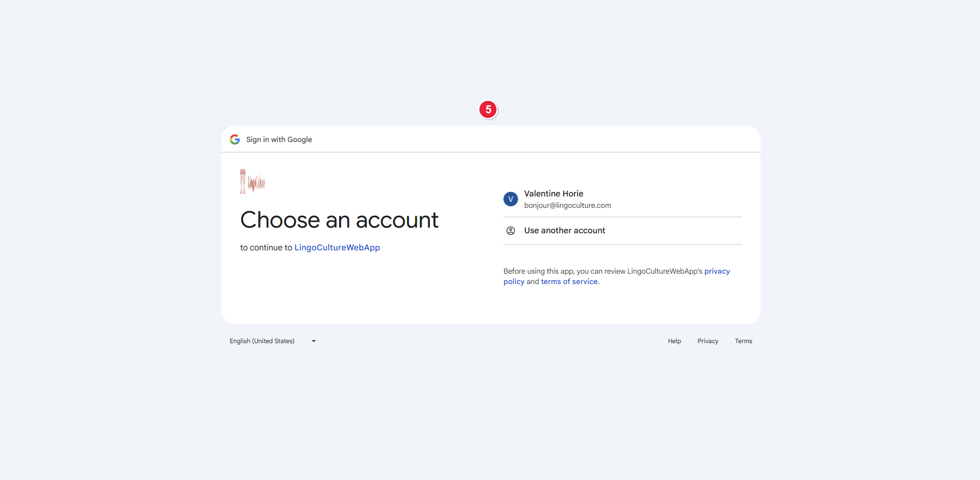Click the 'to continue to' text
The height and width of the screenshot is (480, 980).
(x=266, y=248)
